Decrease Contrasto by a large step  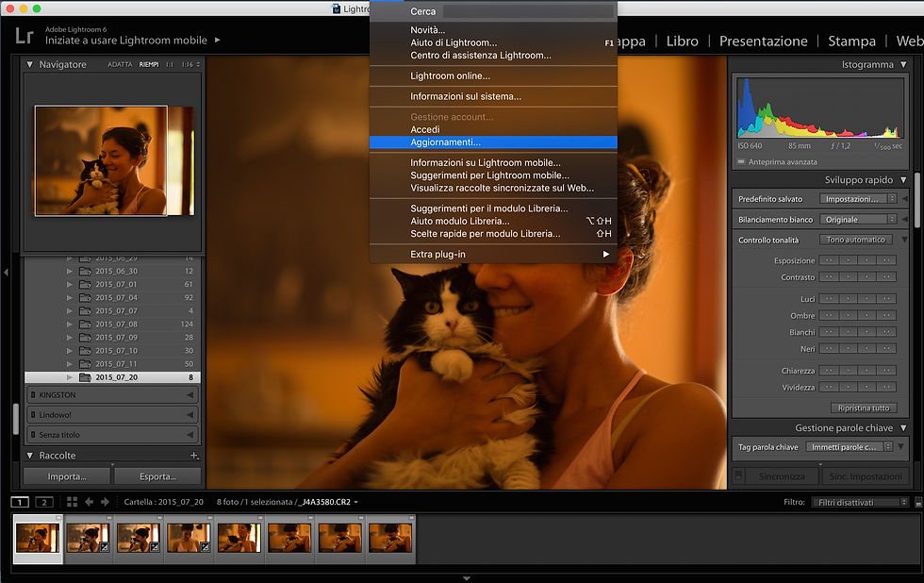829,276
